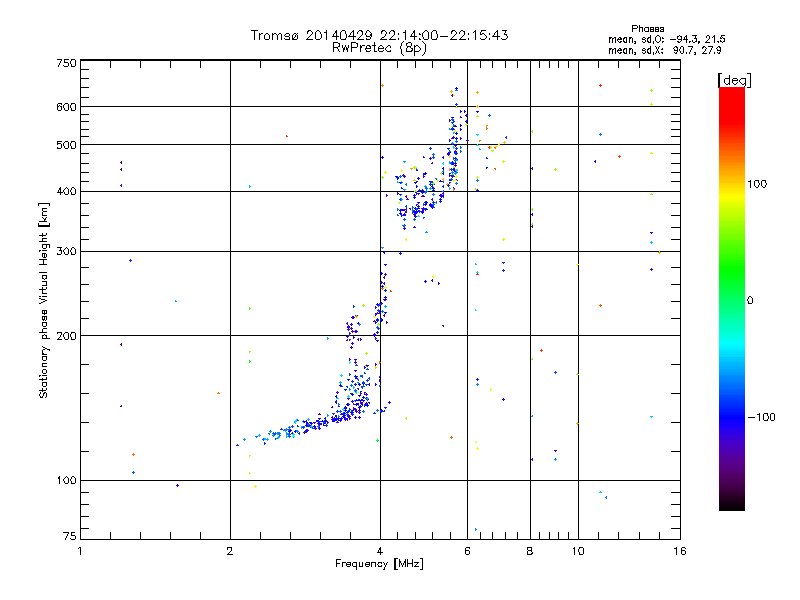
Task: Click the y-axis tick label '400'
Action: pos(66,192)
